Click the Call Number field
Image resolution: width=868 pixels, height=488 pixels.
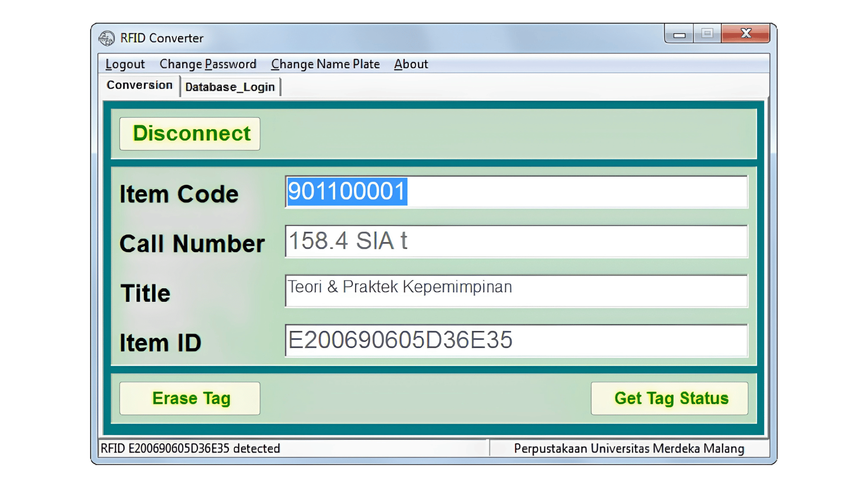point(516,241)
